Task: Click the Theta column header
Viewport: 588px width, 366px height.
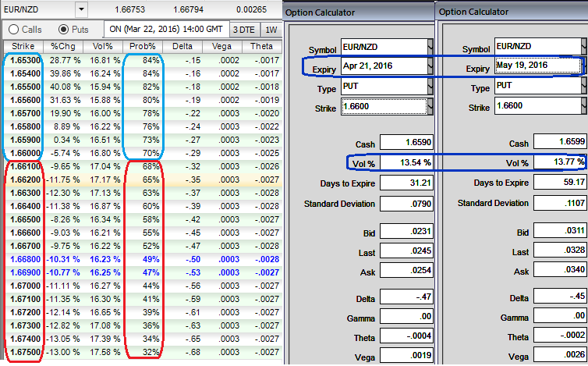Action: tap(261, 46)
